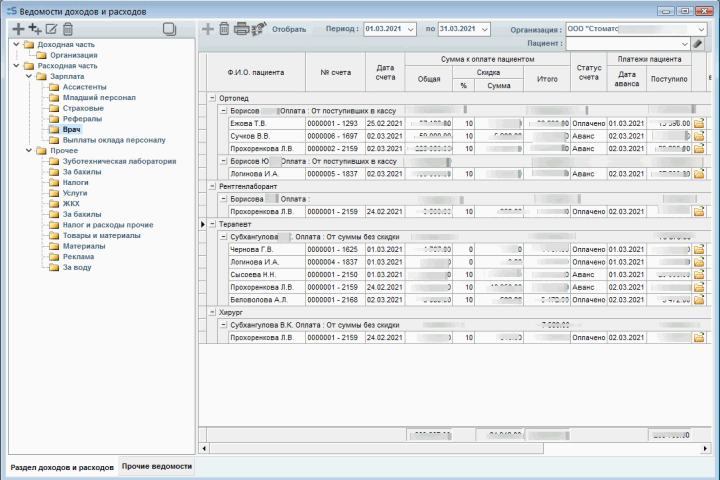The width and height of the screenshot is (720, 480).
Task: Click the trash icon in statement toolbar
Action: [x=224, y=29]
